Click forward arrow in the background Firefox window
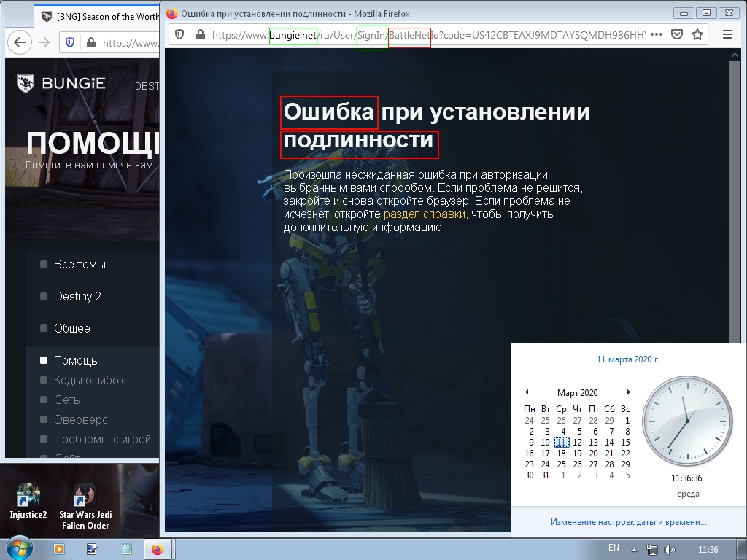 44,42
